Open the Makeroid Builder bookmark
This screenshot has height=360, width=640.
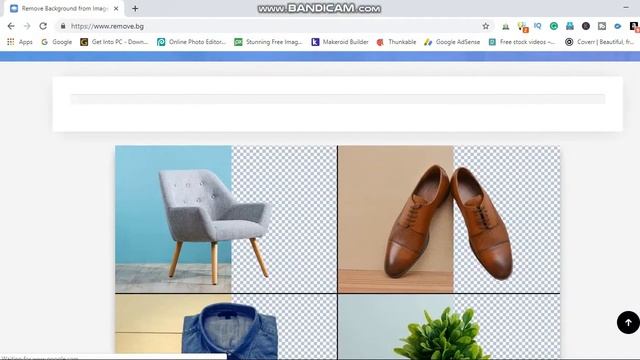[x=340, y=42]
